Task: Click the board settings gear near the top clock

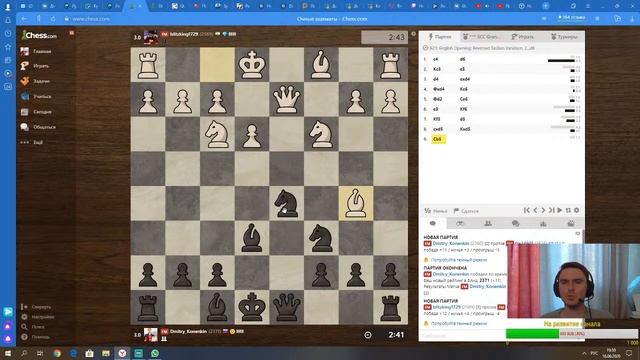Action: pos(413,34)
